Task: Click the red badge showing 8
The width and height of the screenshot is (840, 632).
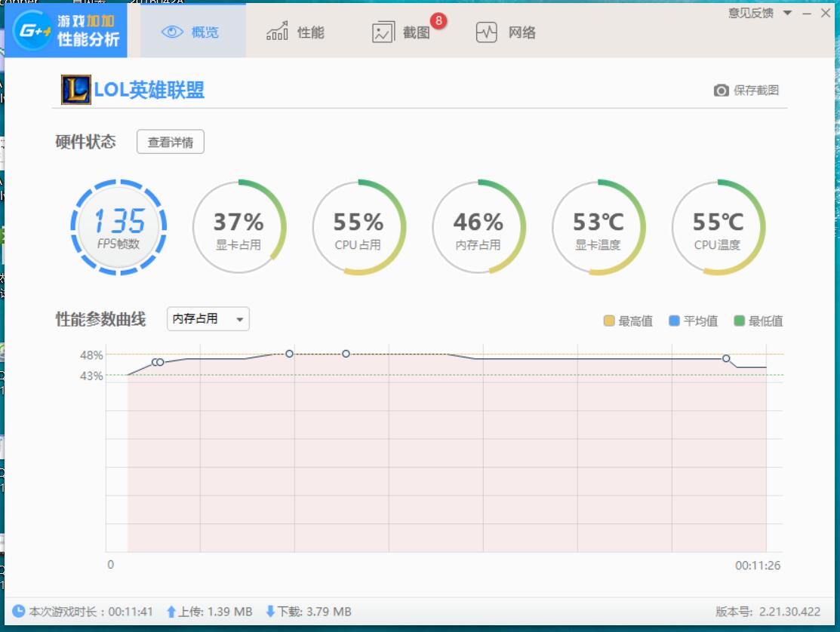Action: coord(438,21)
